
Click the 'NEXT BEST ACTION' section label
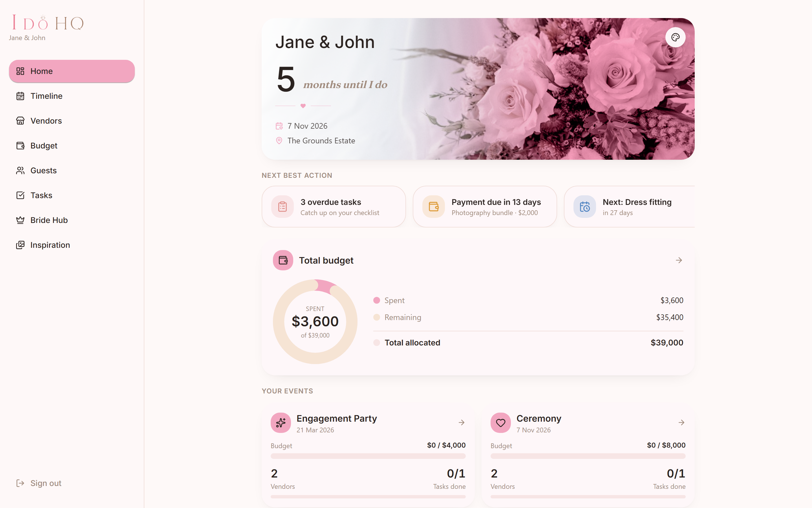(297, 175)
